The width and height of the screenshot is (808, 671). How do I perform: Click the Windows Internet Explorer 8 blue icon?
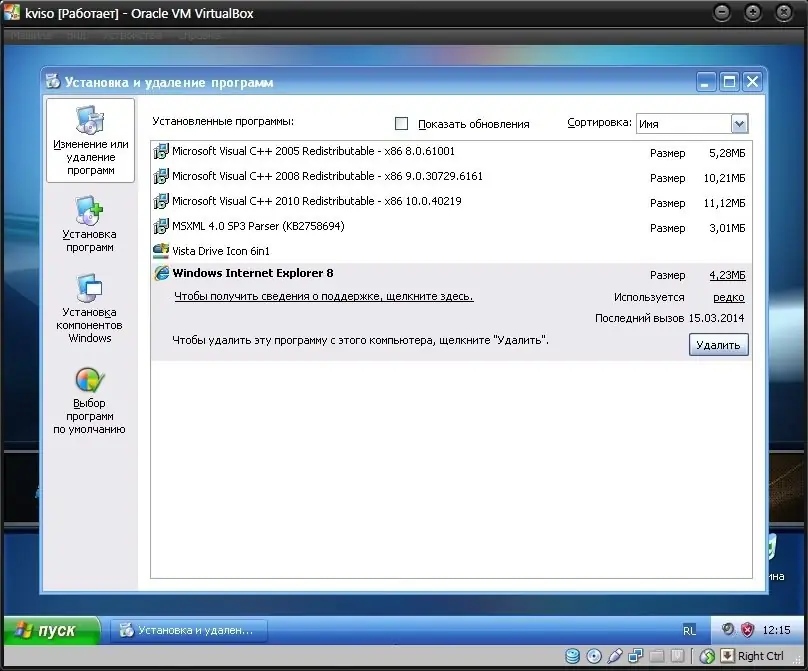point(160,273)
